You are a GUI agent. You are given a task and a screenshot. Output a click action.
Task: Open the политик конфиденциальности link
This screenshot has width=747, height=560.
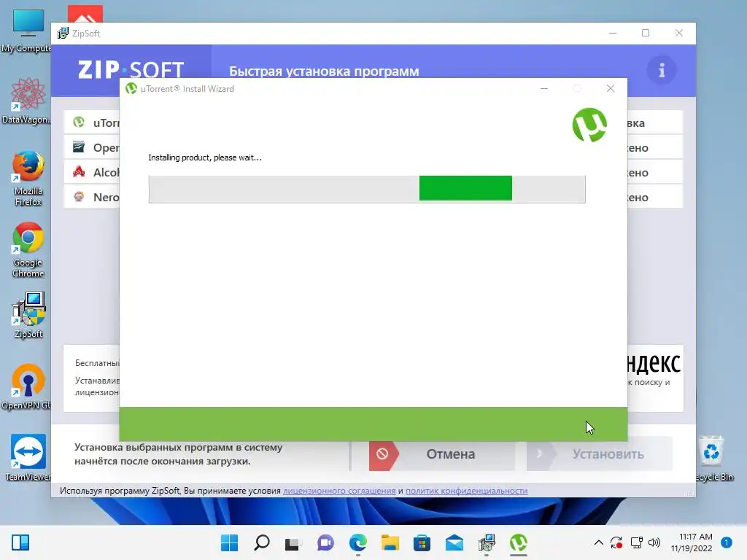pos(466,491)
